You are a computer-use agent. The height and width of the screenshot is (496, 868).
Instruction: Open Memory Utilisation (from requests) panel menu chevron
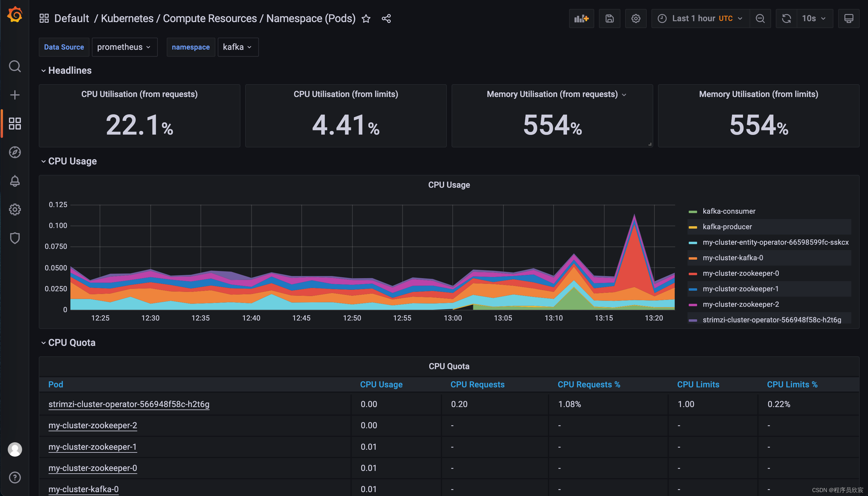(624, 95)
